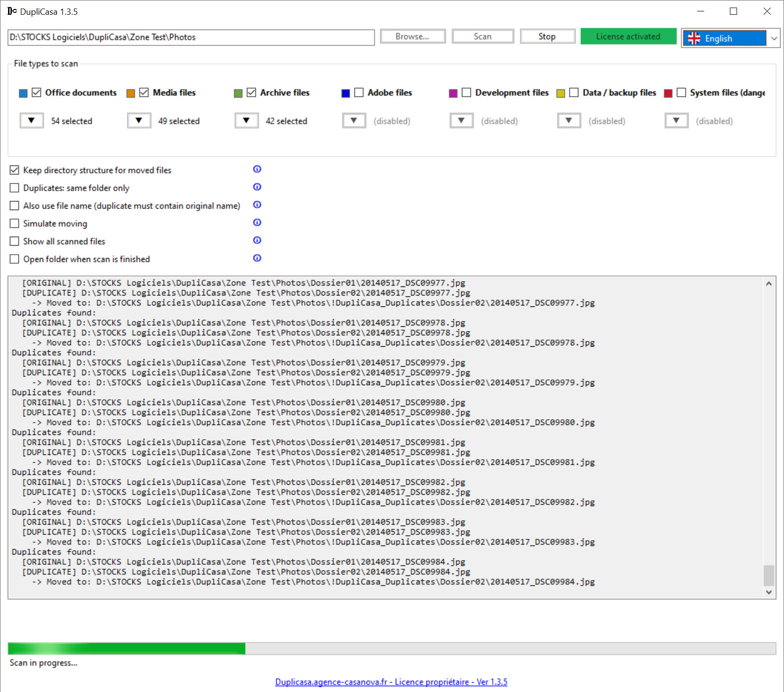Click the green License activated button
Image resolution: width=784 pixels, height=692 pixels.
pyautogui.click(x=628, y=37)
